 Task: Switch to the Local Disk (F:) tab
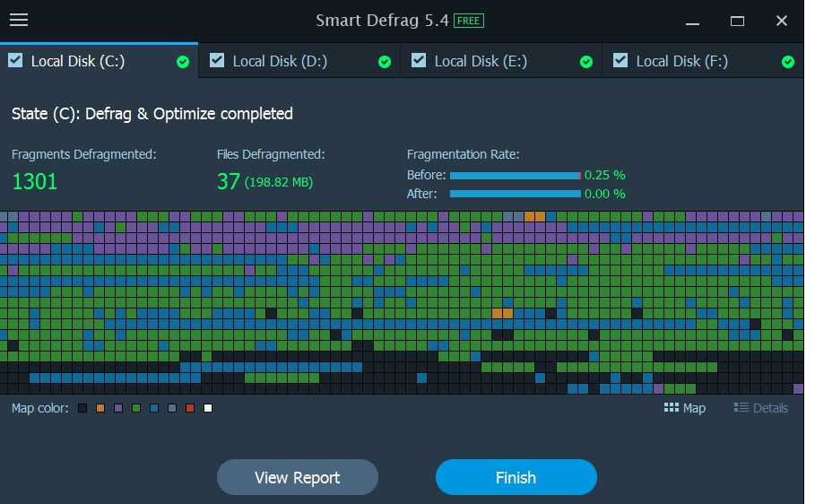[x=703, y=61]
